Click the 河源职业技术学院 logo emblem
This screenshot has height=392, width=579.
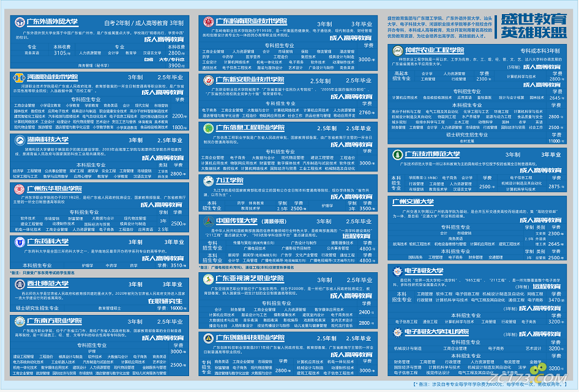tap(19, 78)
